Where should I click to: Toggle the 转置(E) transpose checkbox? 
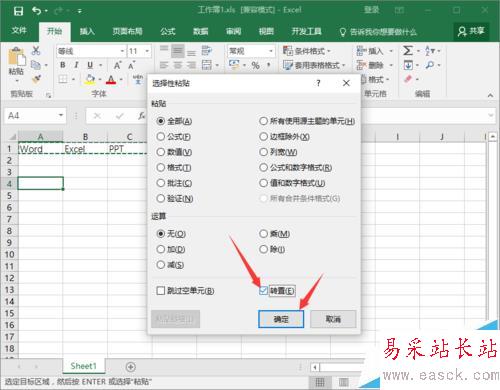263,291
